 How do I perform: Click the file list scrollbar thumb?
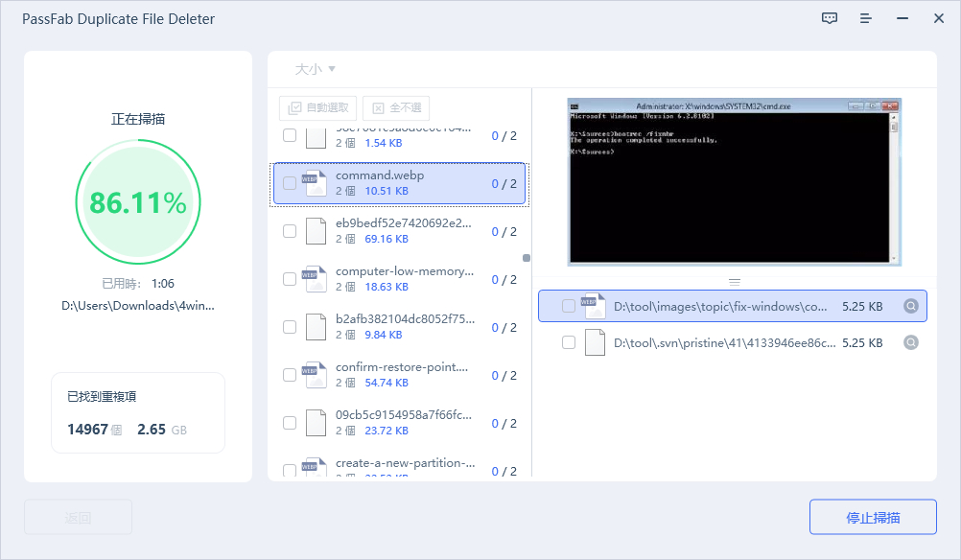[526, 258]
